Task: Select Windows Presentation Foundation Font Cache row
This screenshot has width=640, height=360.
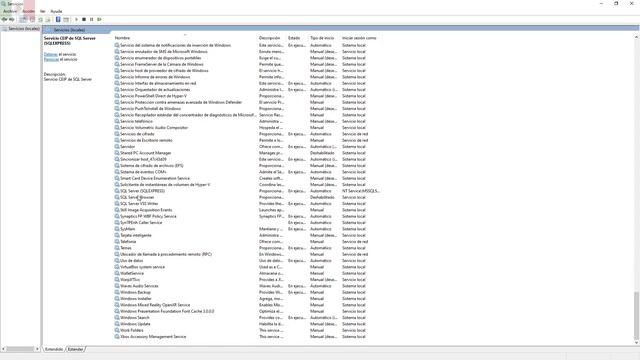Action: pos(247,311)
